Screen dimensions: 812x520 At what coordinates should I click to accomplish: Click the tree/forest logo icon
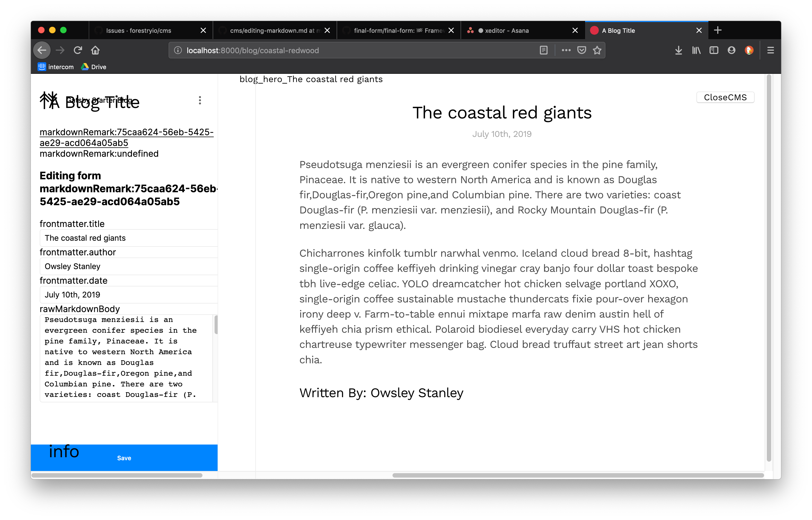[49, 99]
